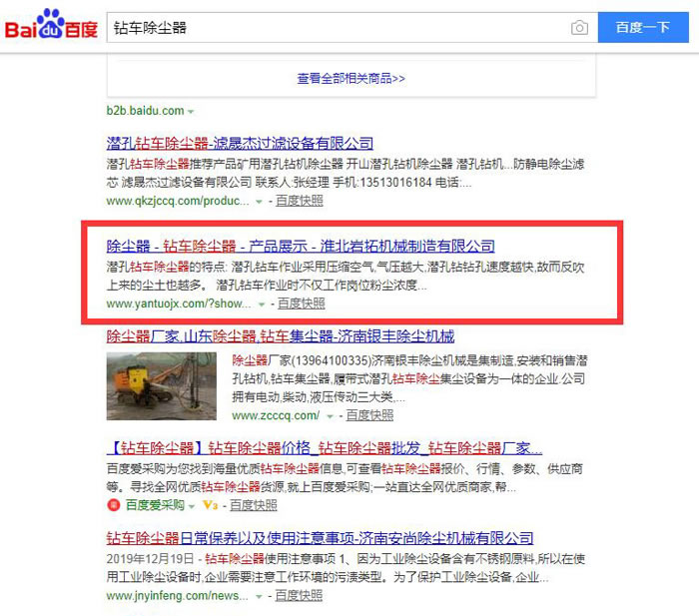Image resolution: width=699 pixels, height=616 pixels.
Task: Open camera image search icon
Action: [x=579, y=28]
